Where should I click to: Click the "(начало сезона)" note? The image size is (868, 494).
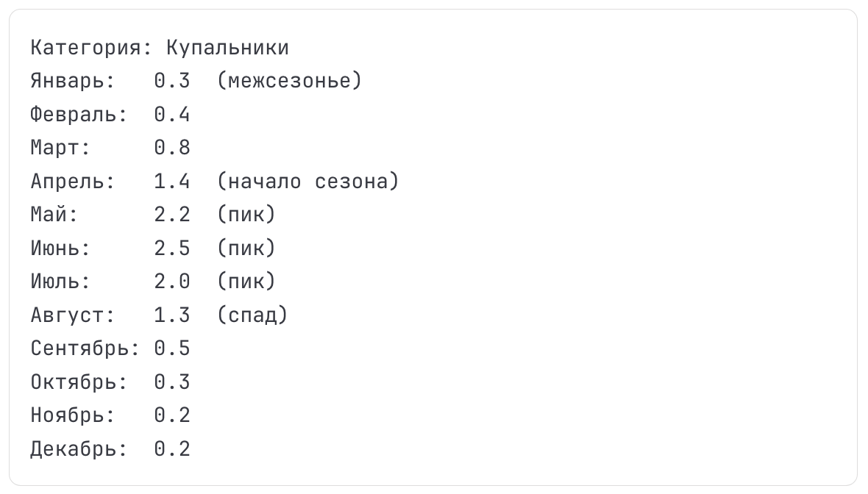[x=307, y=182]
